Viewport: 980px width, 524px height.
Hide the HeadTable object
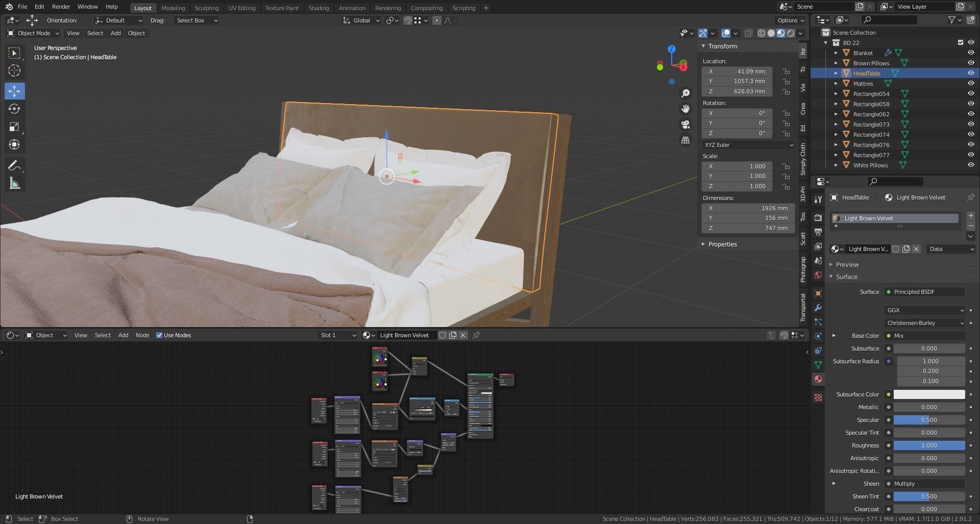pyautogui.click(x=971, y=73)
